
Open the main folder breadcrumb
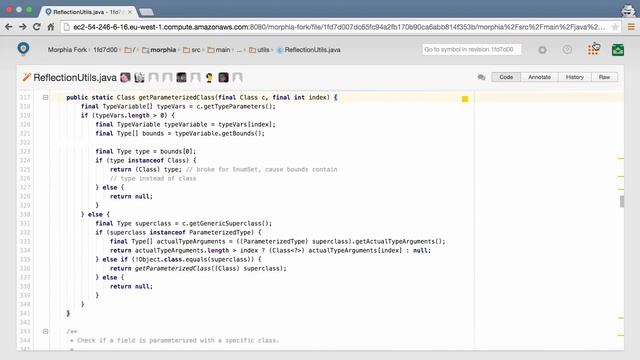click(219, 50)
